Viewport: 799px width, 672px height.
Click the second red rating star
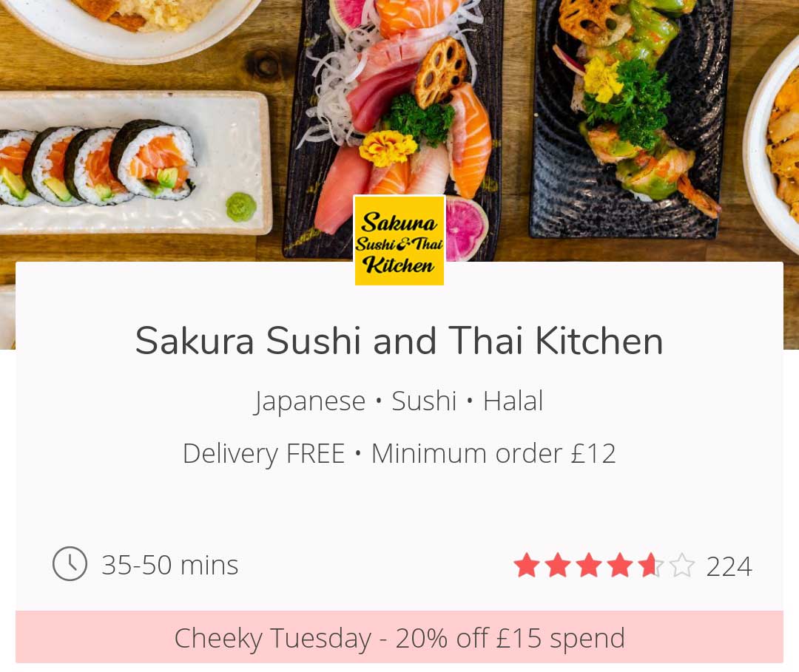coord(558,565)
